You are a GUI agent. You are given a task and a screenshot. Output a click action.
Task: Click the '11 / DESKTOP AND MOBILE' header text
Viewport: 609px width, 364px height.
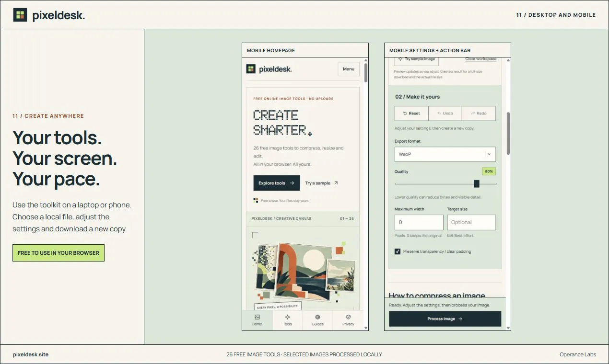(x=556, y=15)
